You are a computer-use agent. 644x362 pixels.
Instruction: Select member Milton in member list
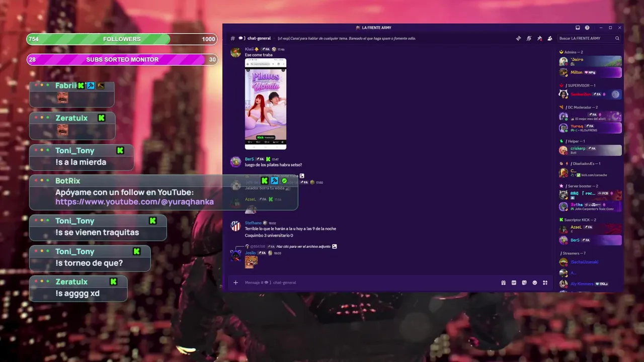click(590, 72)
